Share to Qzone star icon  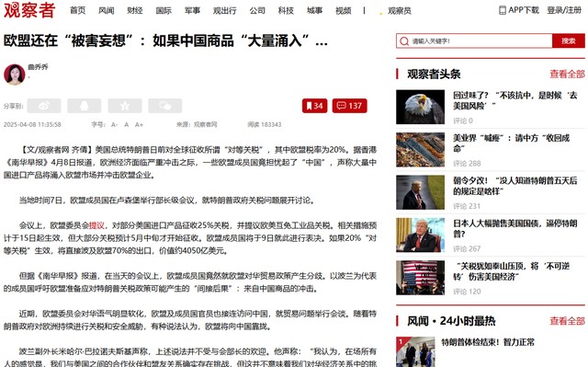125,106
